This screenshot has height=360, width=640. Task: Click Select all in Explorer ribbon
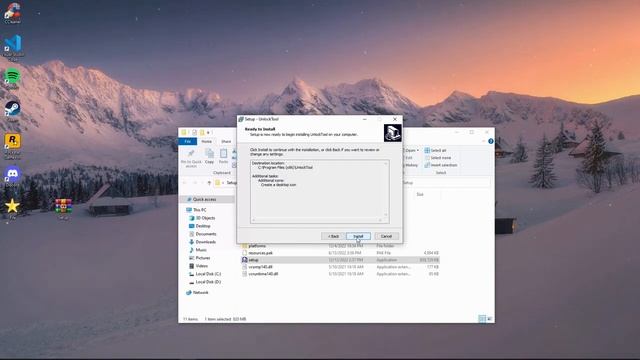(x=435, y=150)
